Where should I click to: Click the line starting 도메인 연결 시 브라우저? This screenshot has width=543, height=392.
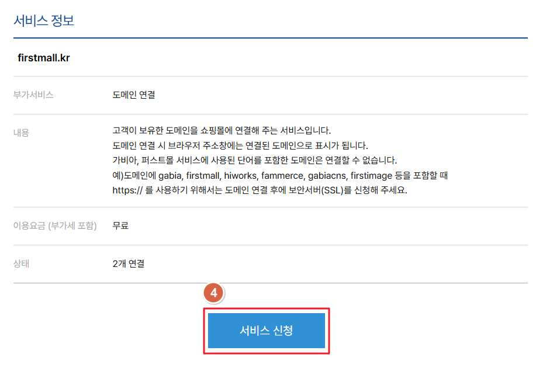tap(241, 145)
